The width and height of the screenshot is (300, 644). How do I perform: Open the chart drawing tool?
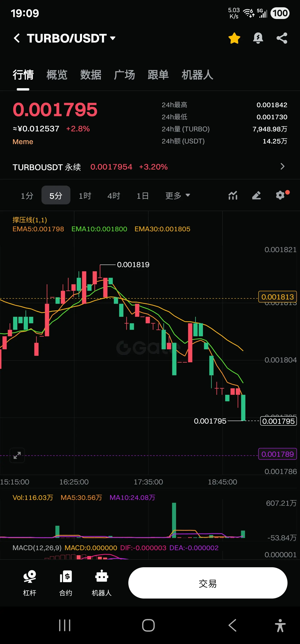click(x=256, y=195)
